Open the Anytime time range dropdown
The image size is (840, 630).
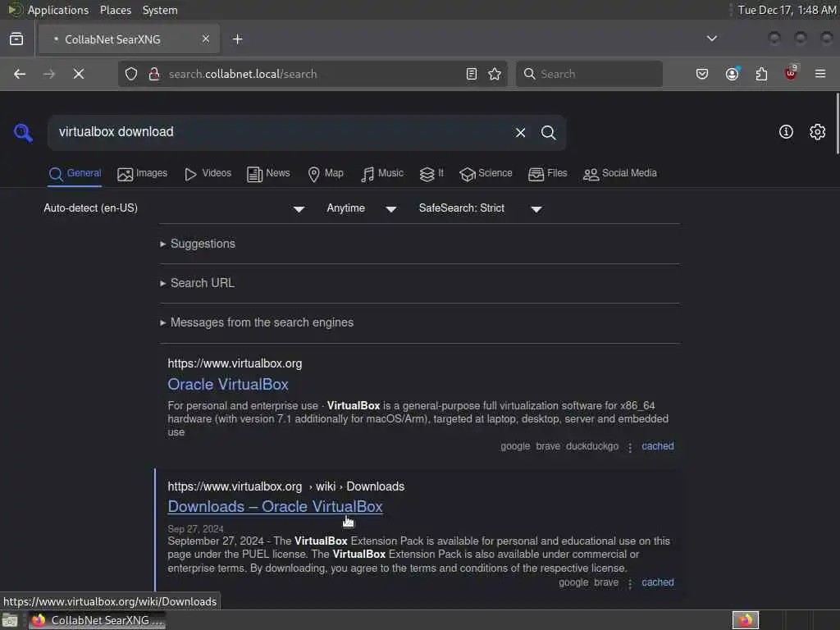click(362, 208)
